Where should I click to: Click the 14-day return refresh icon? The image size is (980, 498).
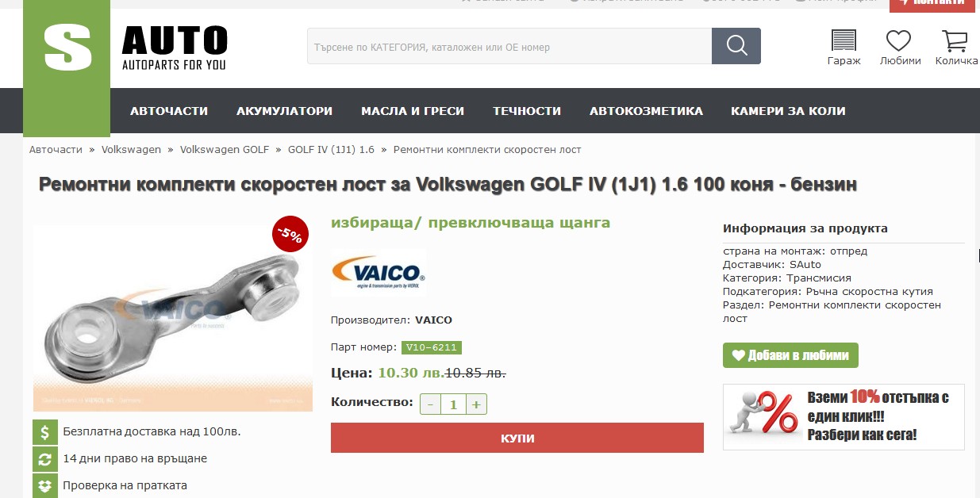tap(44, 458)
